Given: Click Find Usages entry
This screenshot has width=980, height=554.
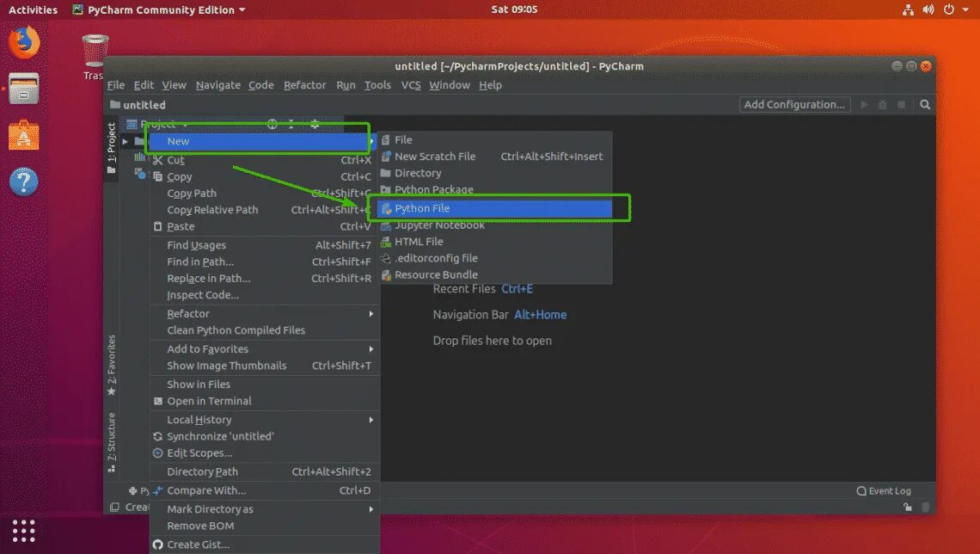Looking at the screenshot, I should click(x=264, y=245).
